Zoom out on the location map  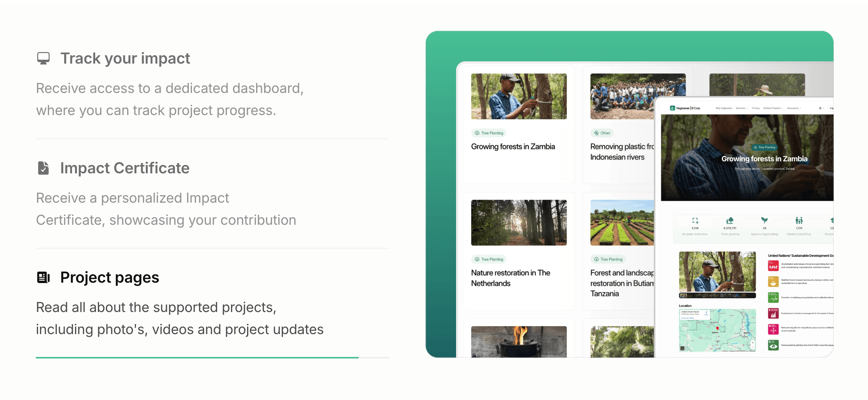point(753,347)
